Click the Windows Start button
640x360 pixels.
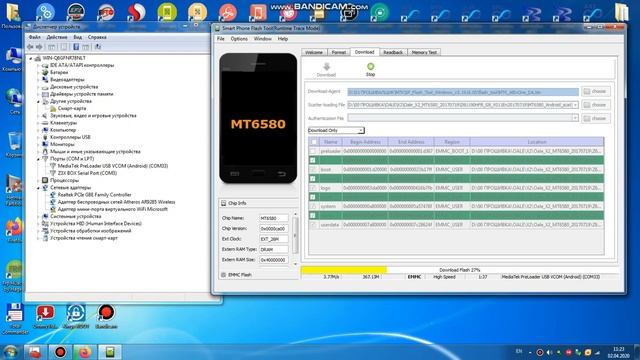(10, 352)
